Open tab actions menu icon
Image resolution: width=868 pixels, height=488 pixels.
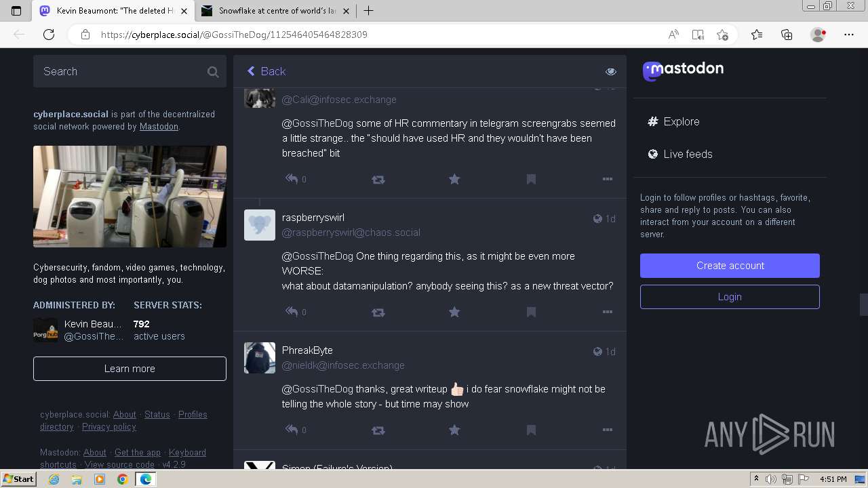pyautogui.click(x=16, y=11)
